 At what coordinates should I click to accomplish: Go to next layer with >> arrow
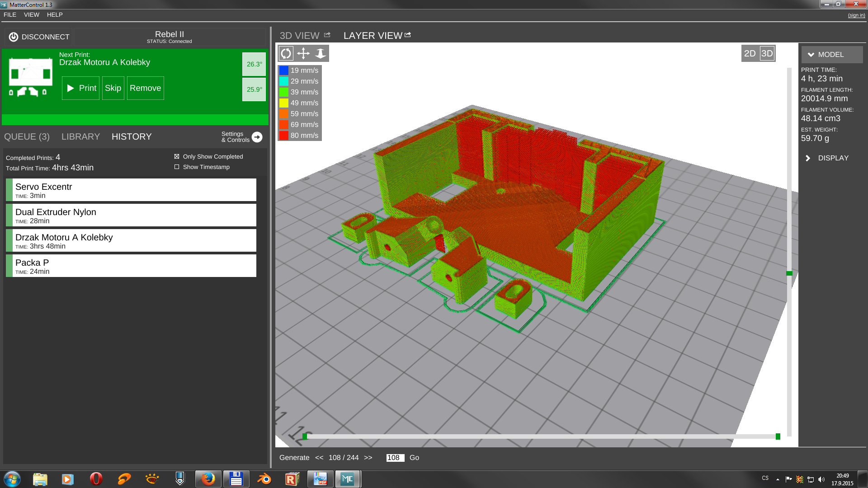pos(368,458)
